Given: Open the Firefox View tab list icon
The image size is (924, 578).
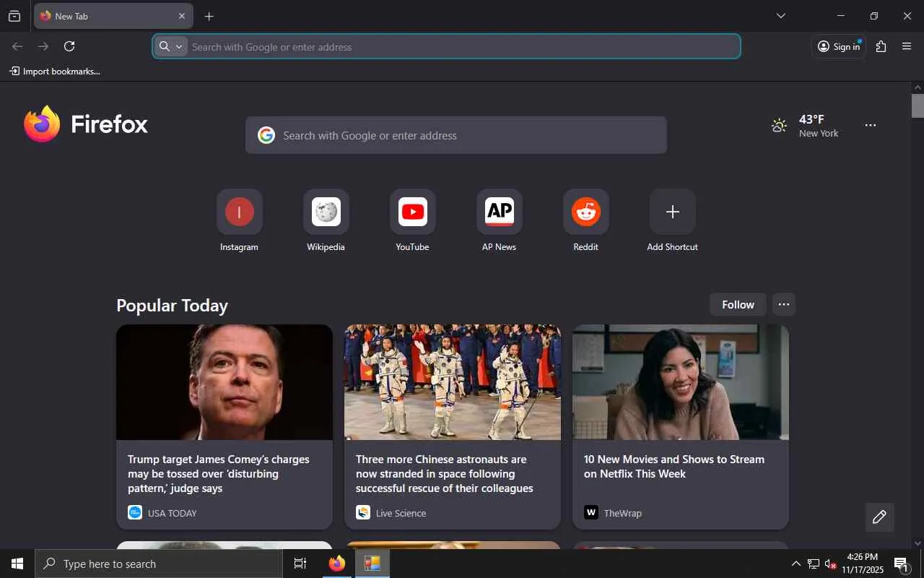Looking at the screenshot, I should (x=14, y=16).
